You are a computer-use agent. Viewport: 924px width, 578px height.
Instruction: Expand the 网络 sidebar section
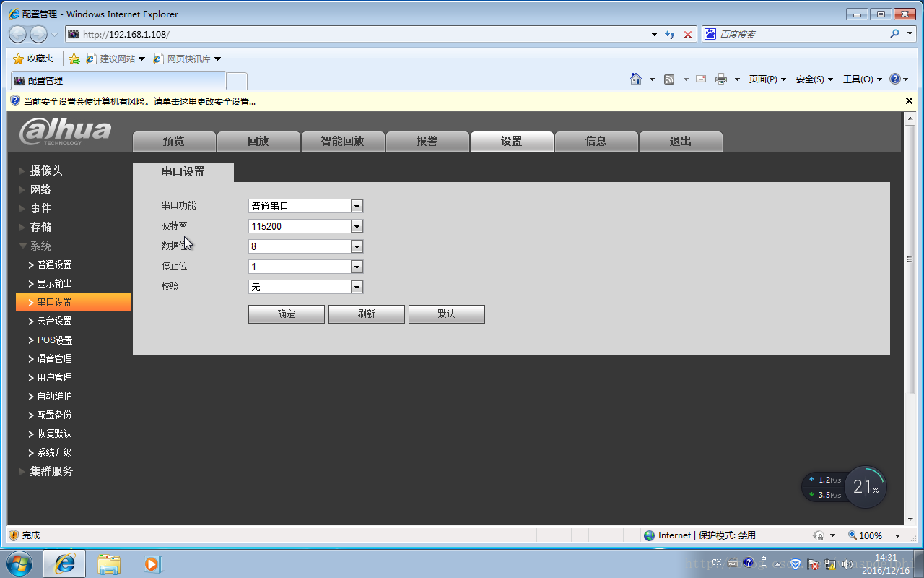pos(40,189)
